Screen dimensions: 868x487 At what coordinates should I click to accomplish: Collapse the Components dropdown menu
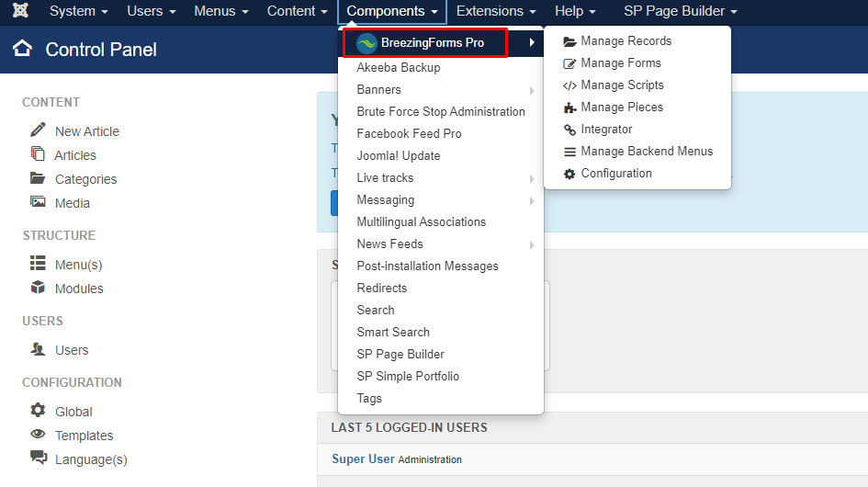pos(392,11)
